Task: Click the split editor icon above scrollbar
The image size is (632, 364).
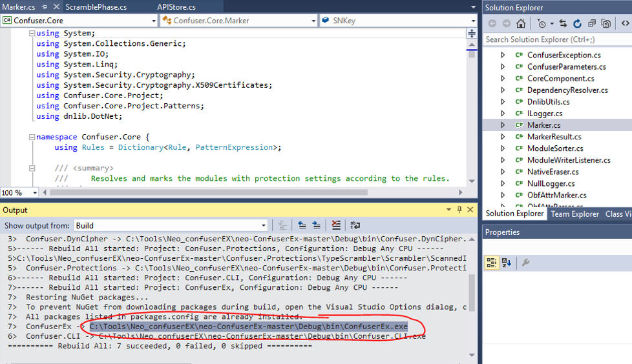Action: [472, 34]
